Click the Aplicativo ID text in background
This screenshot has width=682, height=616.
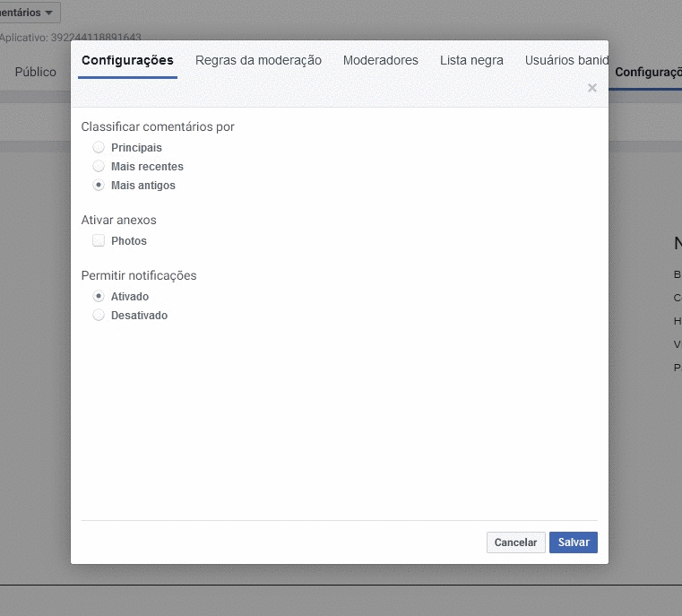71,37
